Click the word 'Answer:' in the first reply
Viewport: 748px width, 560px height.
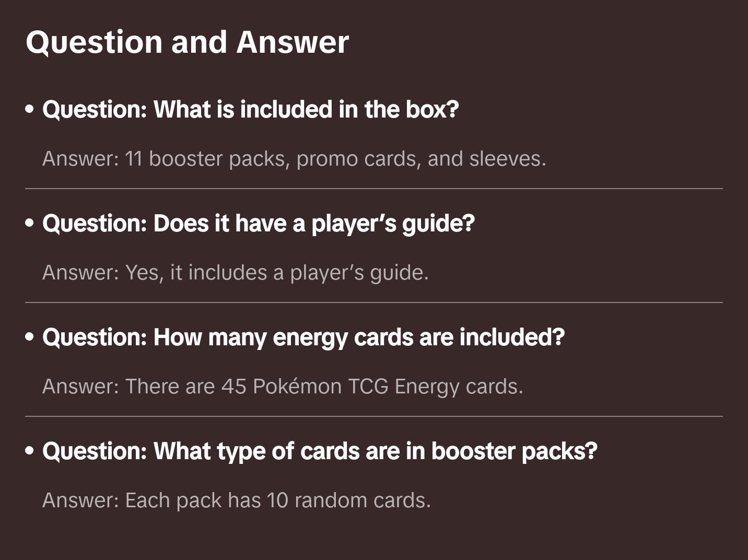(x=81, y=159)
